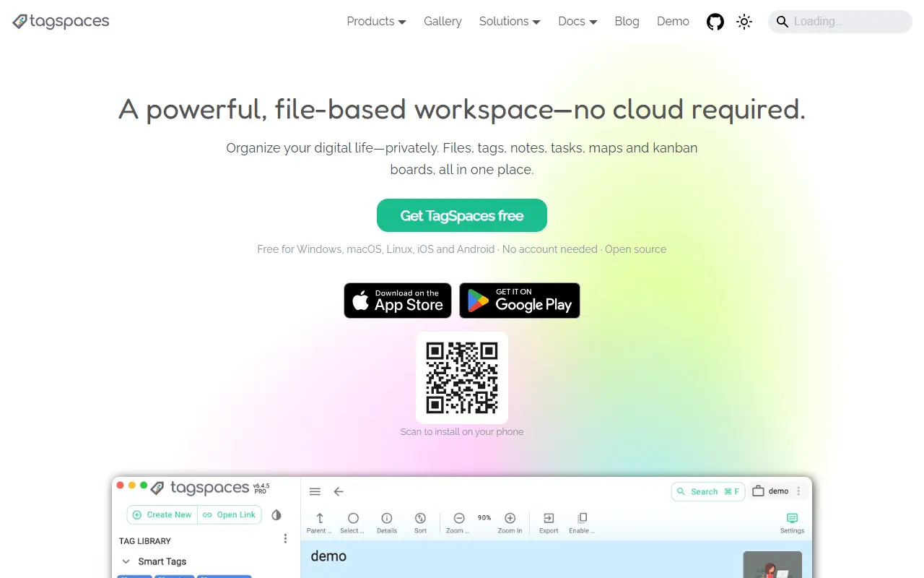Image resolution: width=924 pixels, height=578 pixels.
Task: Collapse the Smart Tags group chevron
Action: pos(126,561)
